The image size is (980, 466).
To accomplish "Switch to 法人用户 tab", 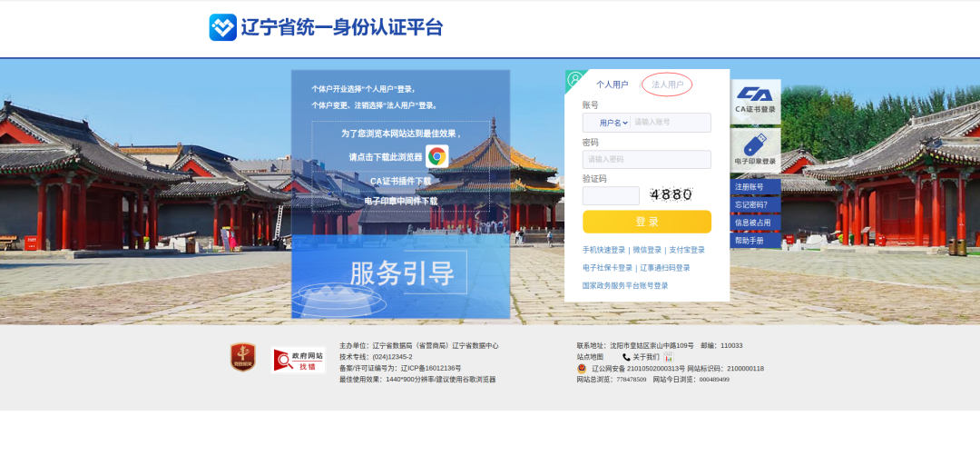I will click(667, 84).
